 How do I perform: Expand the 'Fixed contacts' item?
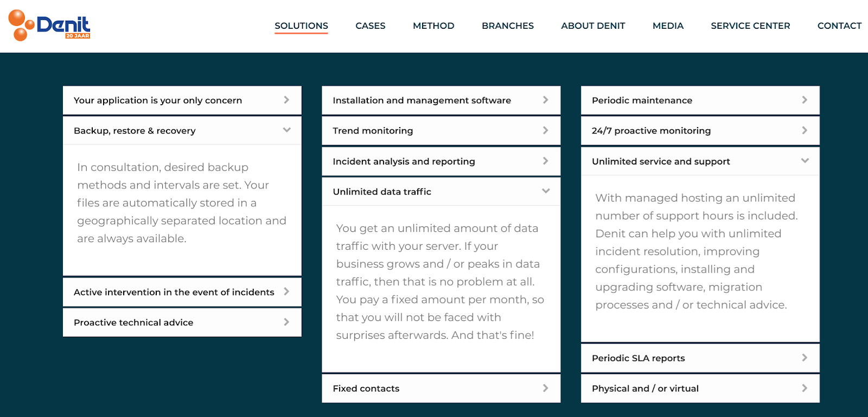point(441,388)
